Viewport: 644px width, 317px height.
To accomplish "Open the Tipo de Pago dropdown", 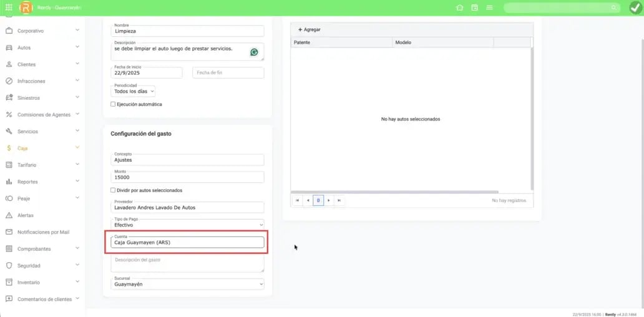I will pos(187,223).
